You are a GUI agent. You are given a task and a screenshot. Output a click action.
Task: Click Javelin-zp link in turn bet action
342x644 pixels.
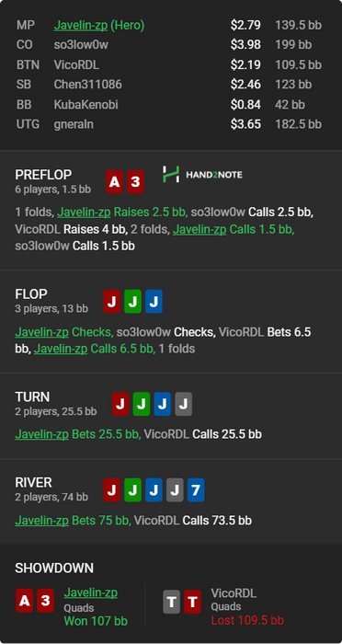point(42,434)
